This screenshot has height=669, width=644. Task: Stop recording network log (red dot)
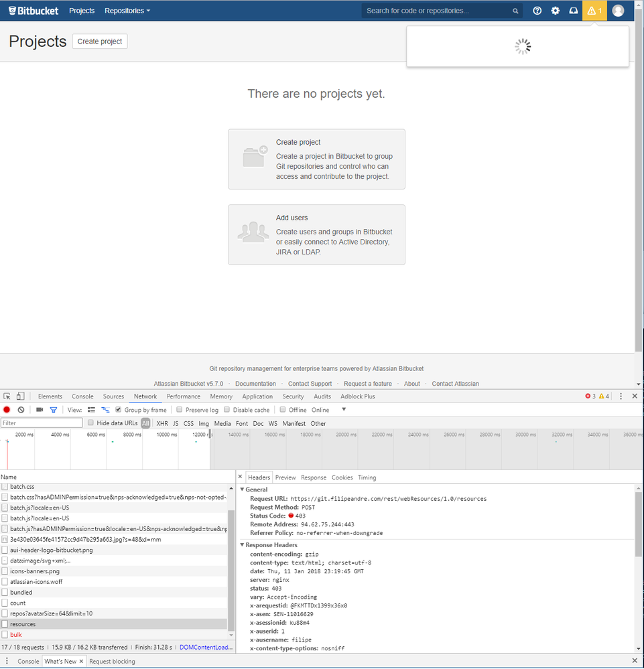click(7, 410)
